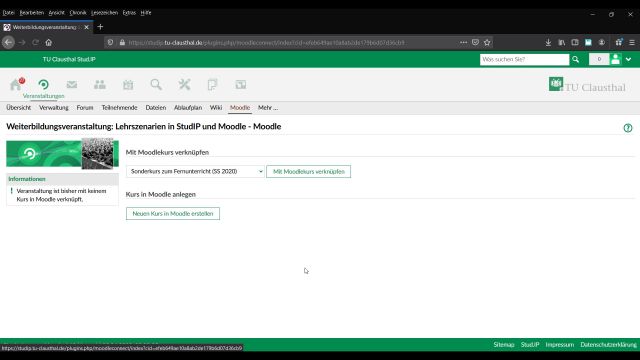
Task: Open the documents files icon in navigation
Action: pos(212,84)
